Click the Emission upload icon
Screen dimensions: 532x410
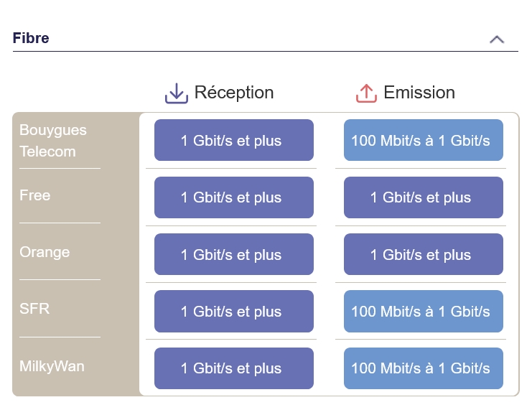[x=366, y=93]
